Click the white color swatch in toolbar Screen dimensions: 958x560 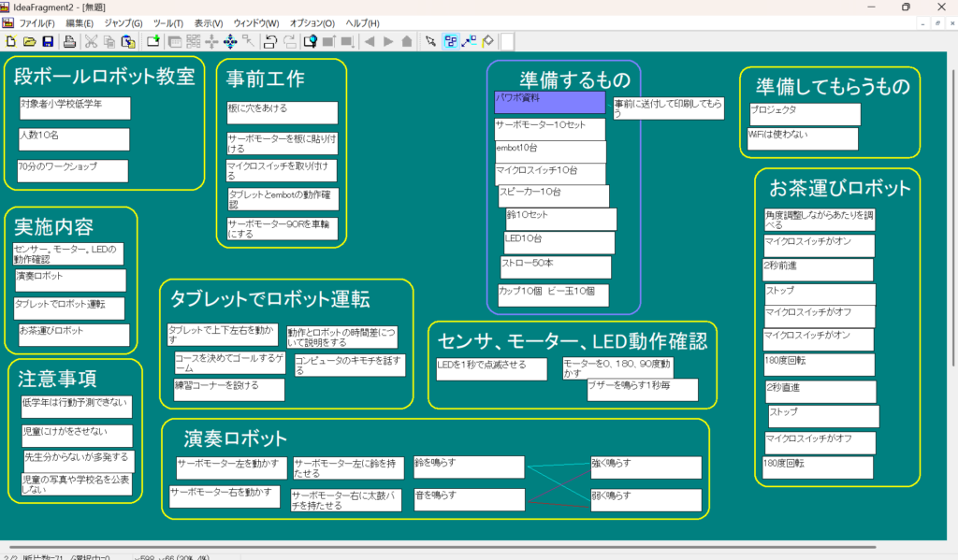click(x=506, y=41)
